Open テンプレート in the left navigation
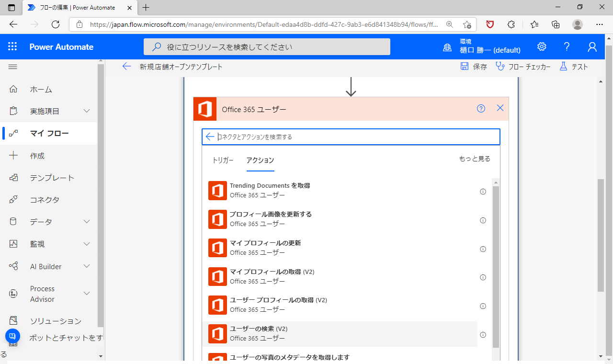This screenshot has height=364, width=613. pos(49,178)
